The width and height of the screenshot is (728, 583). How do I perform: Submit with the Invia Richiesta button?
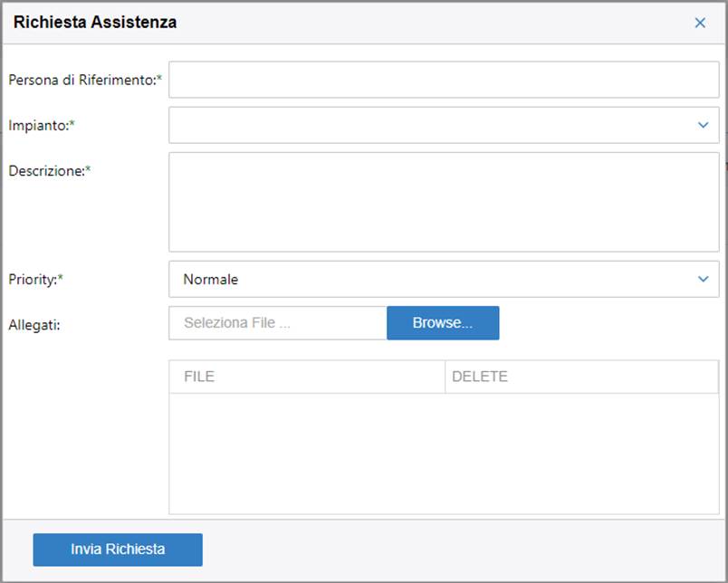[118, 550]
